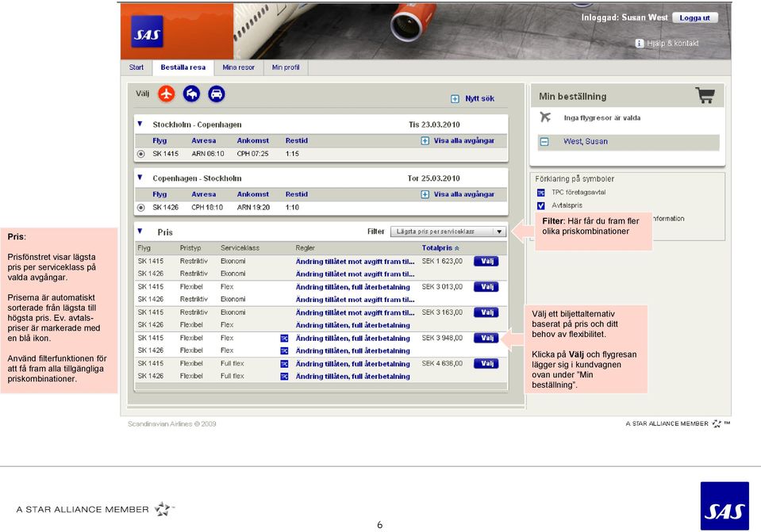Click the TPC icon on the SK 1426 Full flex row

pyautogui.click(x=284, y=377)
